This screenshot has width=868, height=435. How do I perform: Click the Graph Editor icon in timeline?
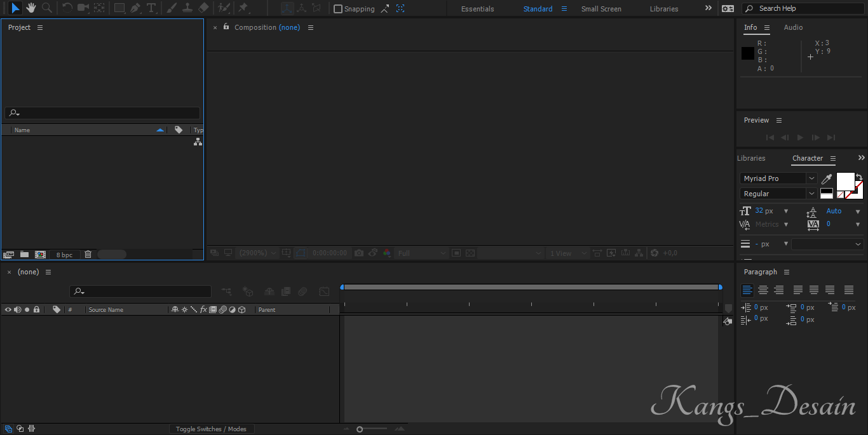325,291
